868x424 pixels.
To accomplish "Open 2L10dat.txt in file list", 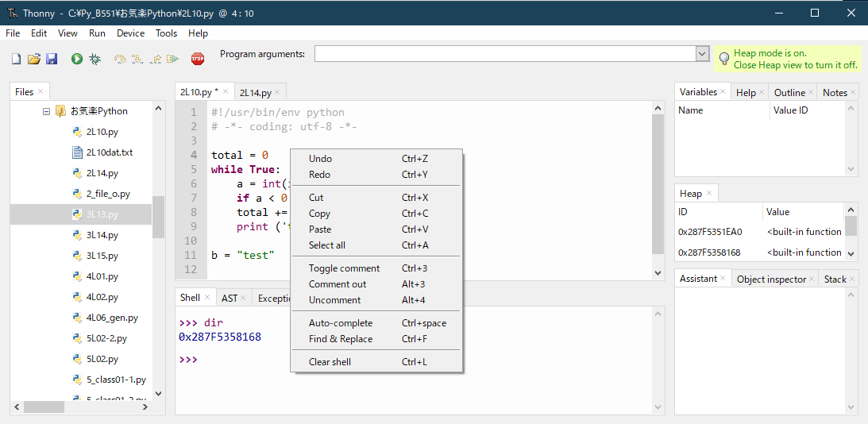I will [110, 152].
